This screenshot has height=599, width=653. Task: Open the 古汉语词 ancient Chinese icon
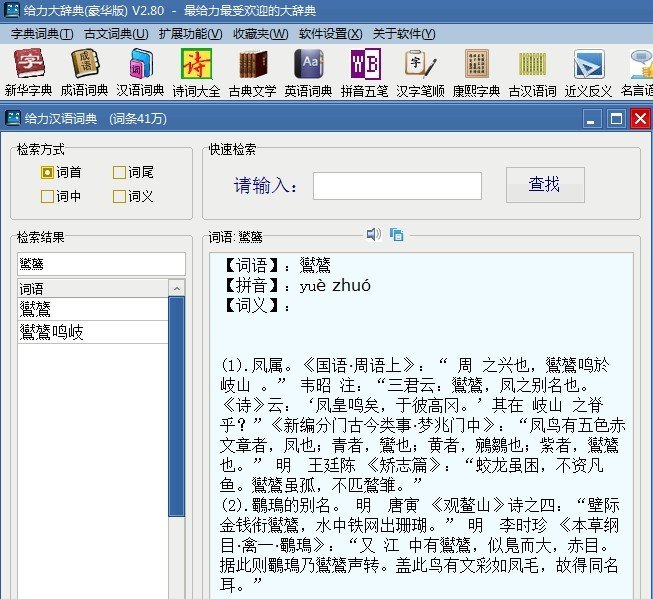[533, 72]
